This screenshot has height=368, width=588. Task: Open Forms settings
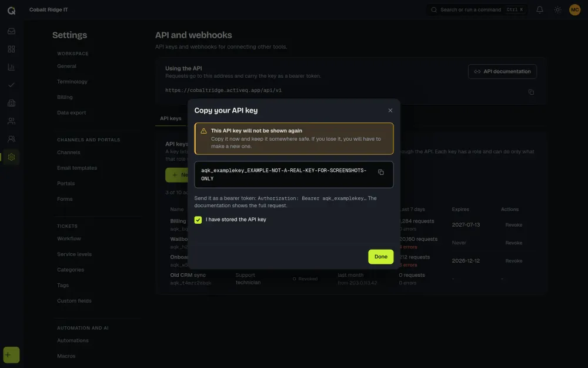(65, 199)
